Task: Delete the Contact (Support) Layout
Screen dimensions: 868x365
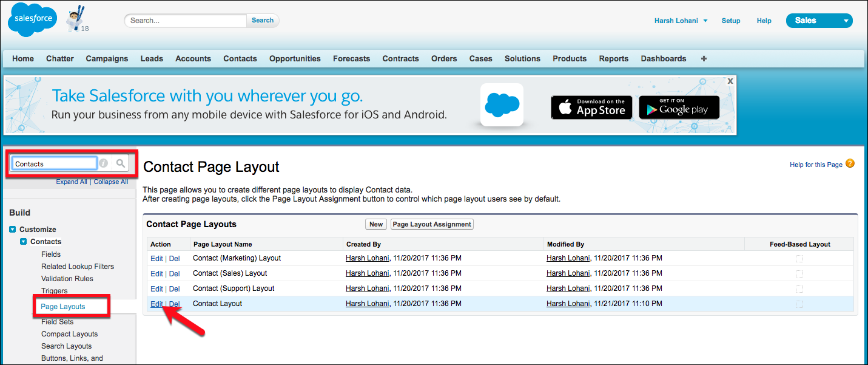Action: [x=174, y=288]
